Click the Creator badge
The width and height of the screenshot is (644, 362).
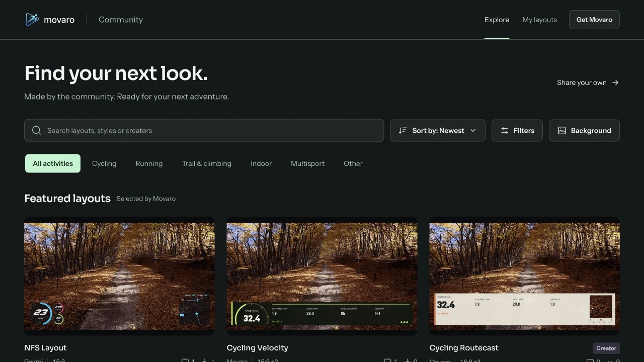coord(606,348)
